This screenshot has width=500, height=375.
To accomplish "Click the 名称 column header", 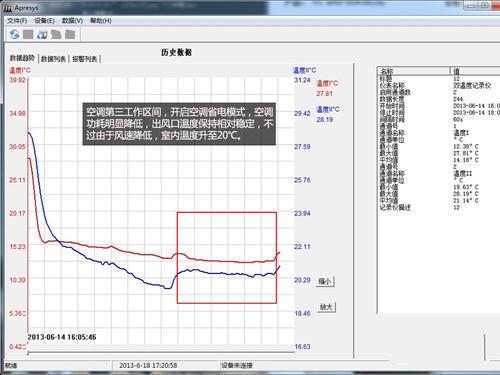I will click(413, 71).
